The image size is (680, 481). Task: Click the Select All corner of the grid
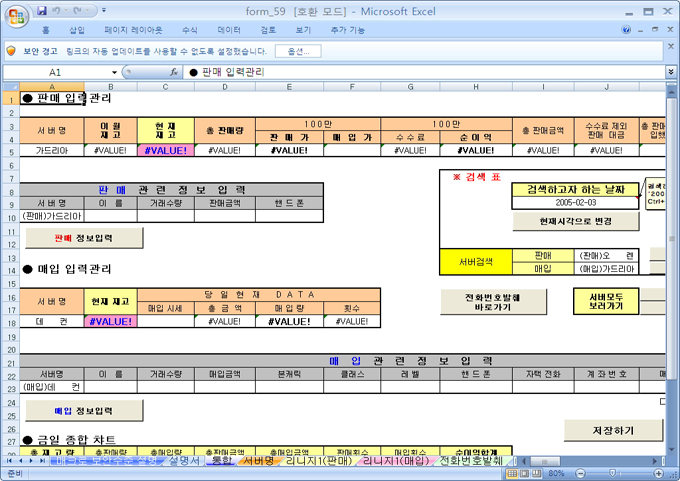pyautogui.click(x=8, y=86)
